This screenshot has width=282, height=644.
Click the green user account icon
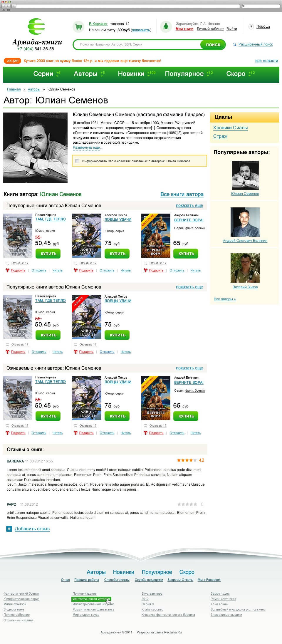(x=166, y=26)
